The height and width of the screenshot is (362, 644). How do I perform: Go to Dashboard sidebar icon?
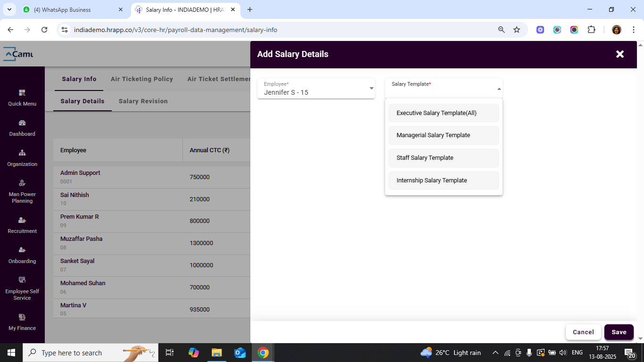tap(22, 123)
